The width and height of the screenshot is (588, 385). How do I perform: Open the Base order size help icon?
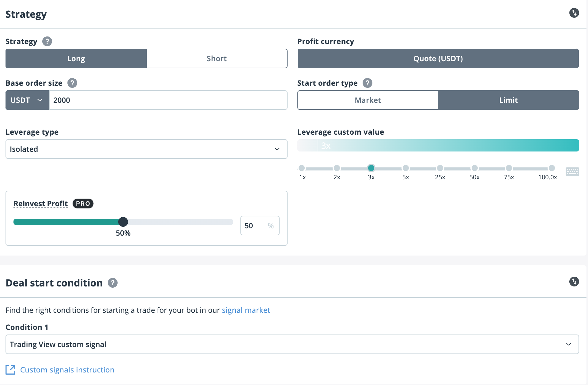[x=72, y=83]
